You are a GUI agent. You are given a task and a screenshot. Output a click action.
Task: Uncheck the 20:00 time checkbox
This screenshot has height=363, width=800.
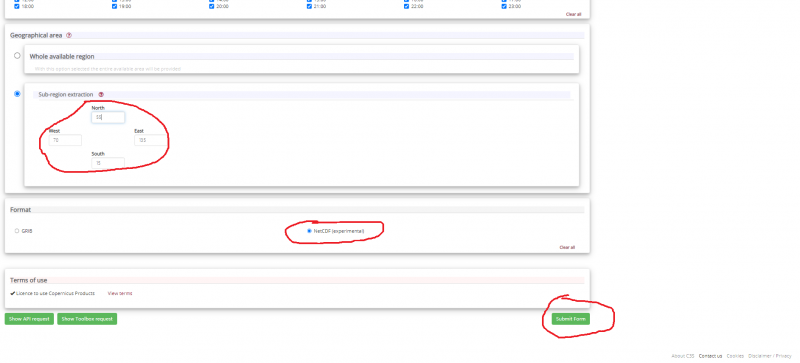[211, 7]
